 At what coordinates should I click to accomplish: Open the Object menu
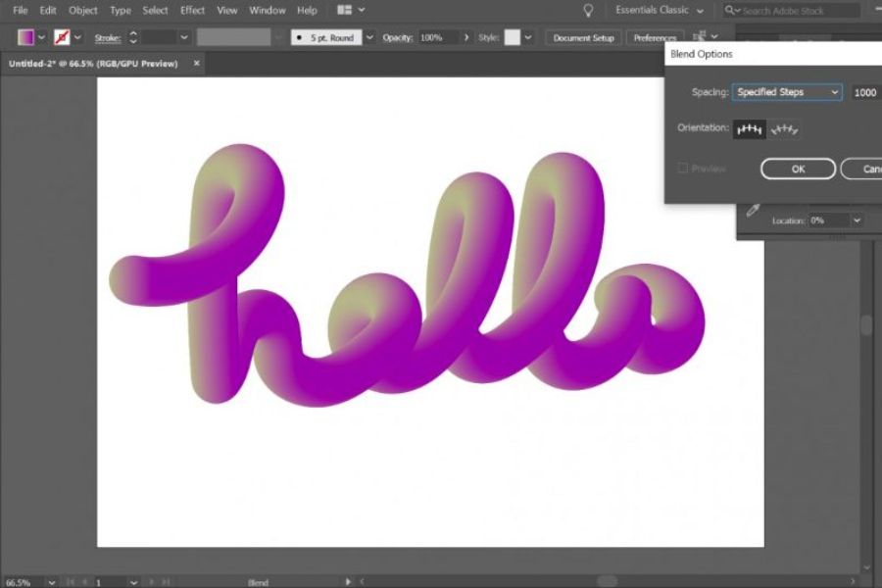click(x=83, y=10)
